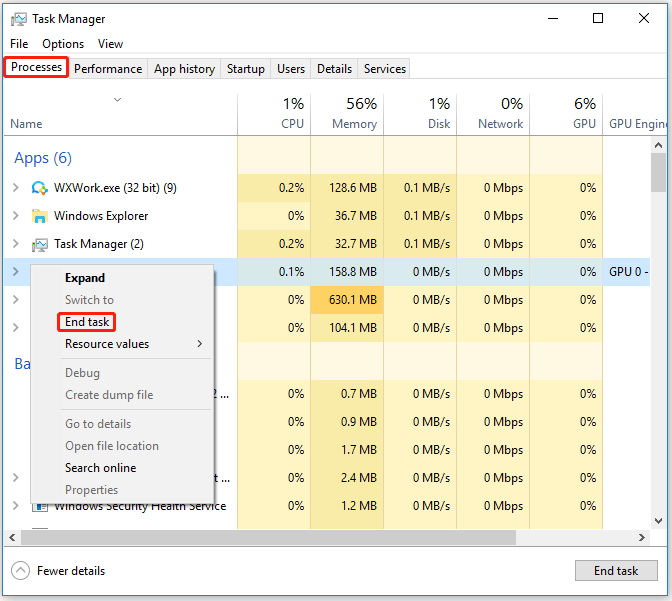672x601 pixels.
Task: Click the Windows Explorer folder icon
Action: [x=39, y=216]
